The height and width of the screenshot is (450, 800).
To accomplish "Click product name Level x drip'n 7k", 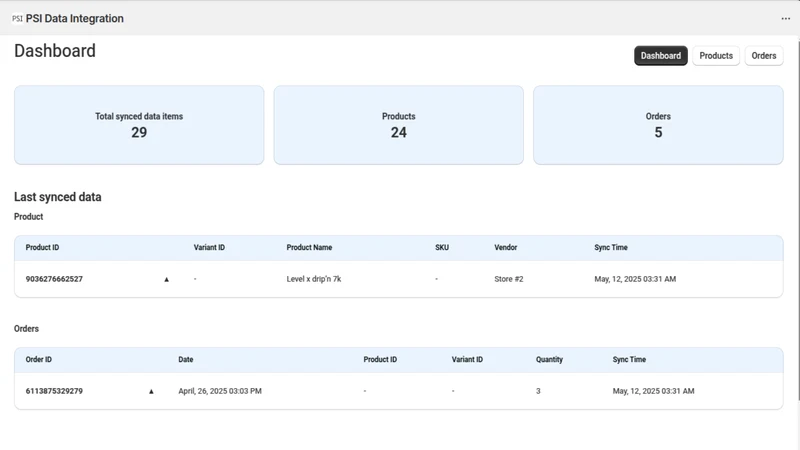I will tap(314, 279).
